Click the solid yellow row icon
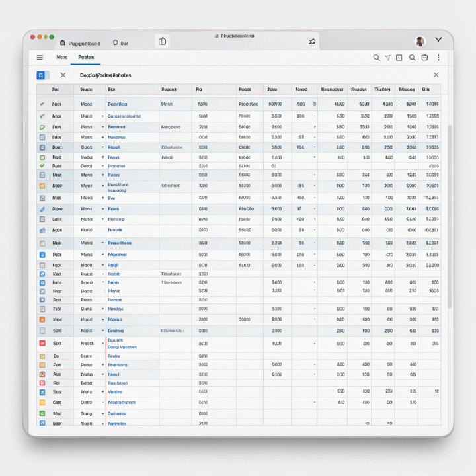Screen dimensions: 476x476 click(42, 402)
